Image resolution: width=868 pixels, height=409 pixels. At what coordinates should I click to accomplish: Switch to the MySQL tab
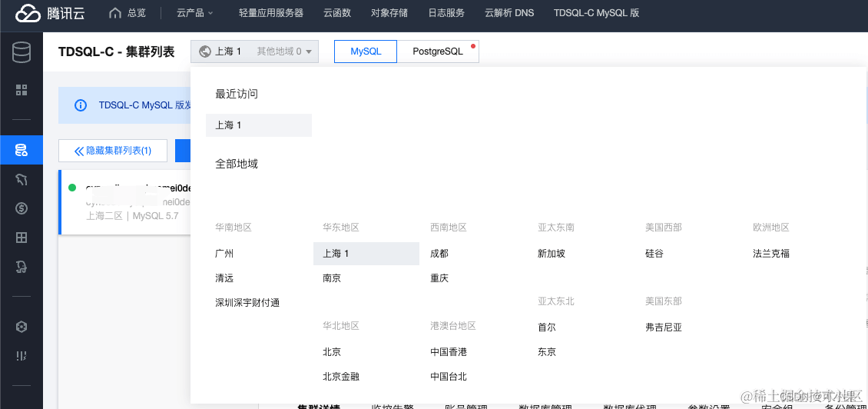click(366, 52)
